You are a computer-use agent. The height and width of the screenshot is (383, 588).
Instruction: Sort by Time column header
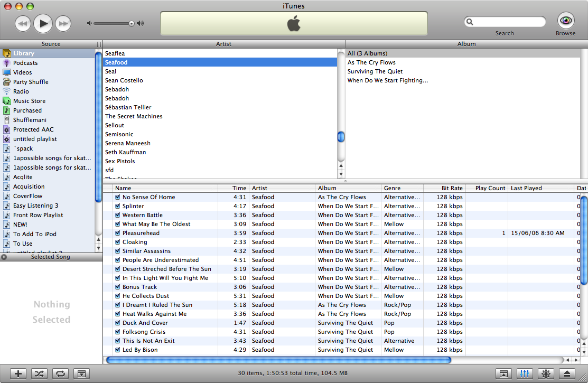234,188
